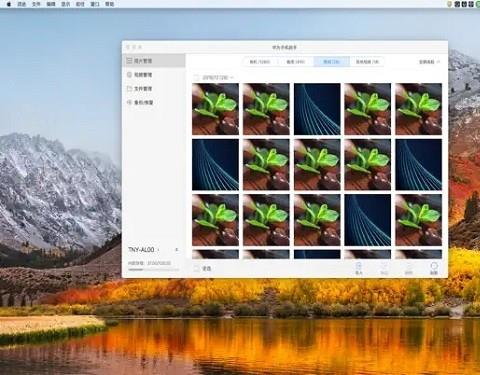The width and height of the screenshot is (480, 375).
Task: Open the Apple menu
Action: 9,4
